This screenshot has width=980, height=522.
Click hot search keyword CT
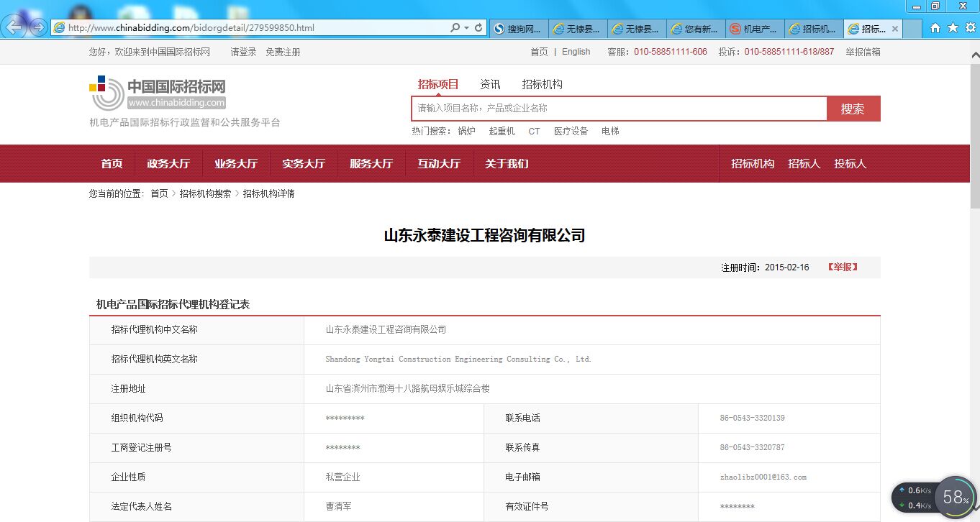tap(534, 131)
